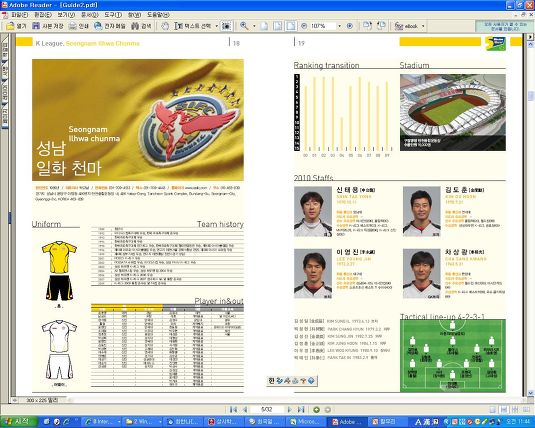This screenshot has width=535, height=428.
Task: Open the 파일(F) File menu
Action: tap(19, 15)
